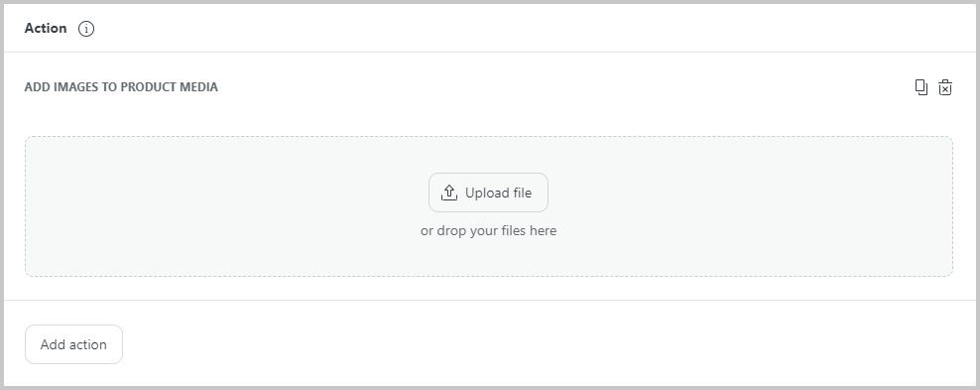
Task: Click the upload arrow icon
Action: 449,193
